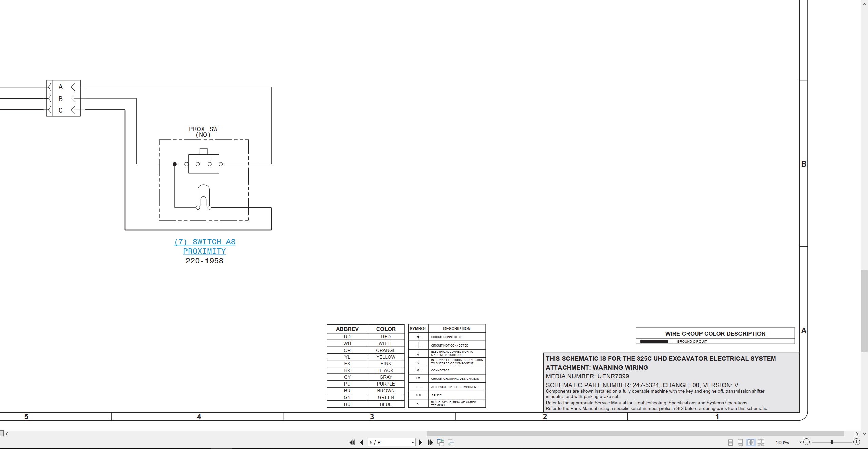Click the connector pin A label

click(61, 87)
